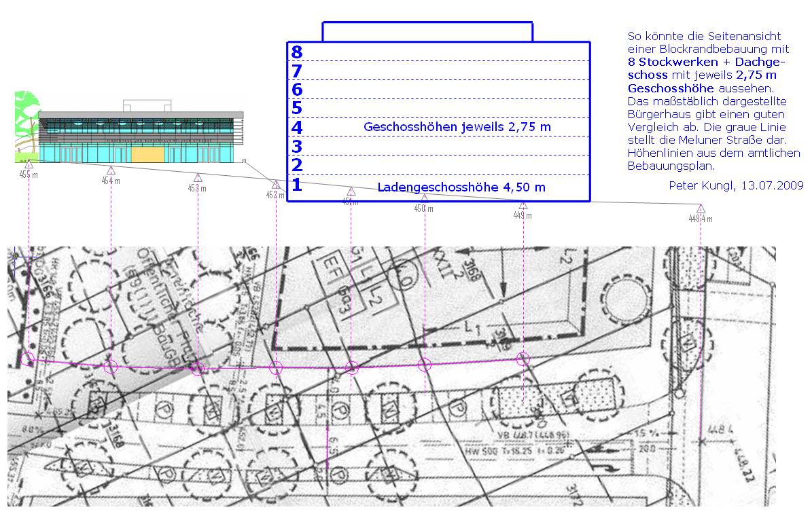Click the "Geschosshöhen jeweils 2,75 m" label
Screen dimensions: 812x514
457,127
